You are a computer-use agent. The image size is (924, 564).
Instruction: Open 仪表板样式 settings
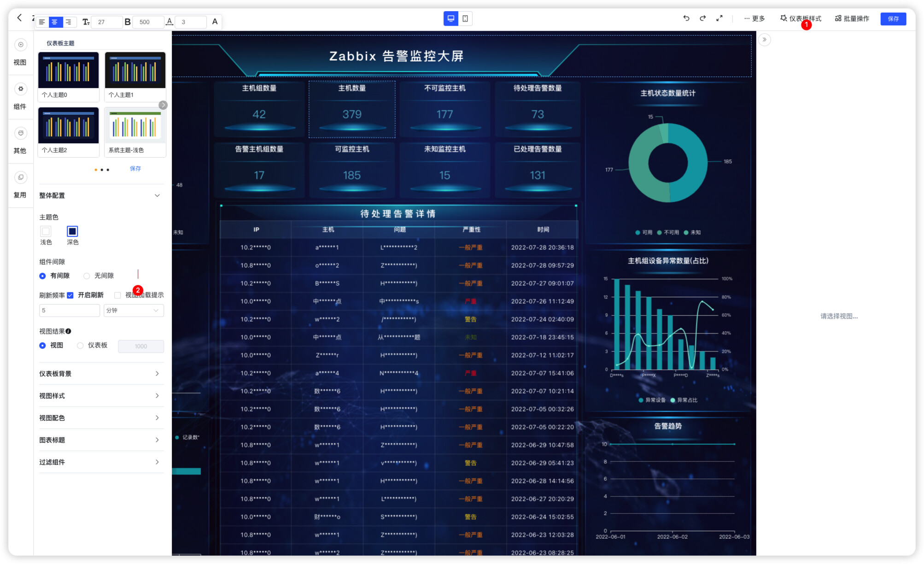point(801,18)
